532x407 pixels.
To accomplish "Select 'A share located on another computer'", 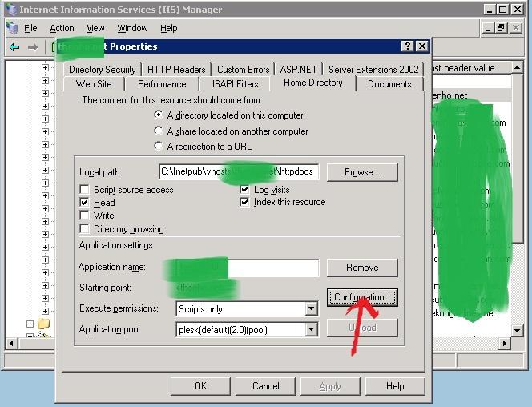I will point(158,131).
